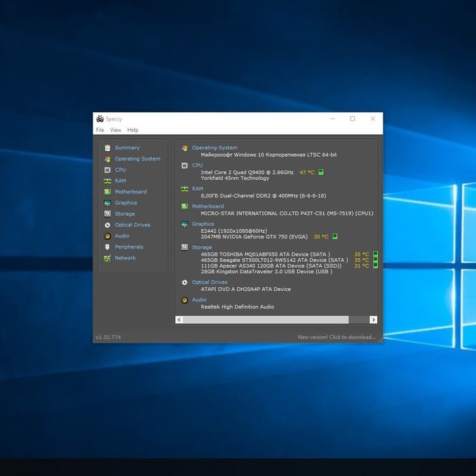
Task: Click the Storage icon in summary pane
Action: [x=185, y=247]
